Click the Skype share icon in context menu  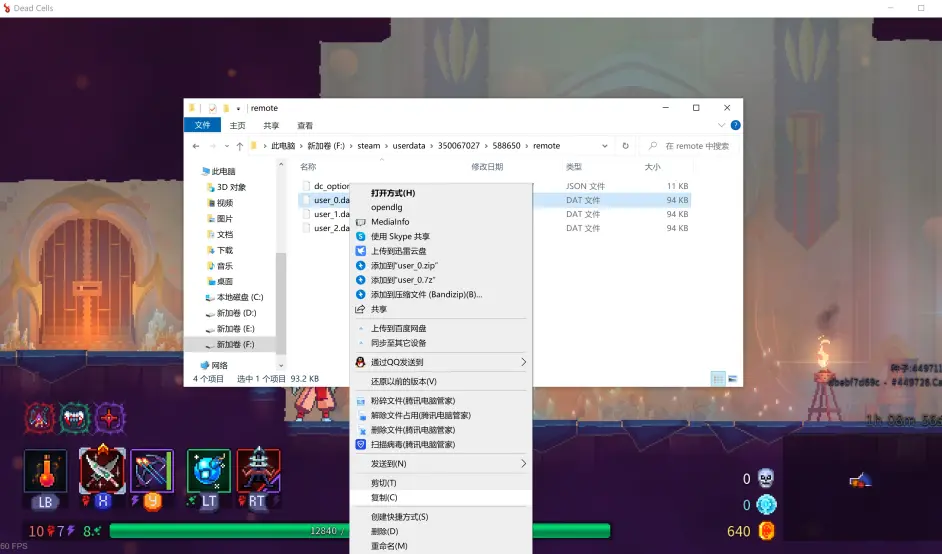coord(361,236)
